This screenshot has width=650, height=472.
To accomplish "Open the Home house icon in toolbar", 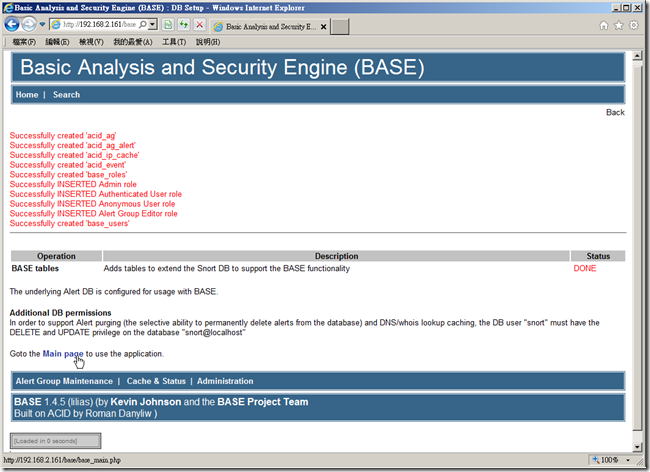I will click(604, 25).
